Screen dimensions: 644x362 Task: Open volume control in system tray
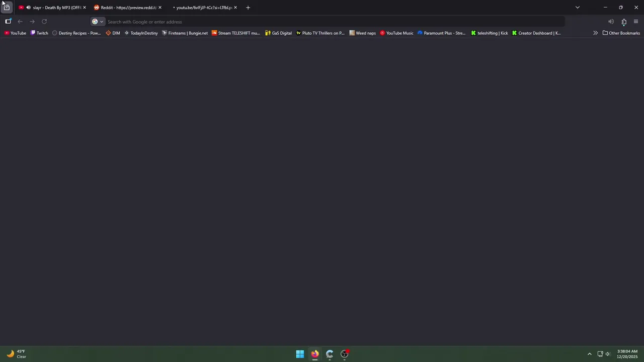click(608, 354)
